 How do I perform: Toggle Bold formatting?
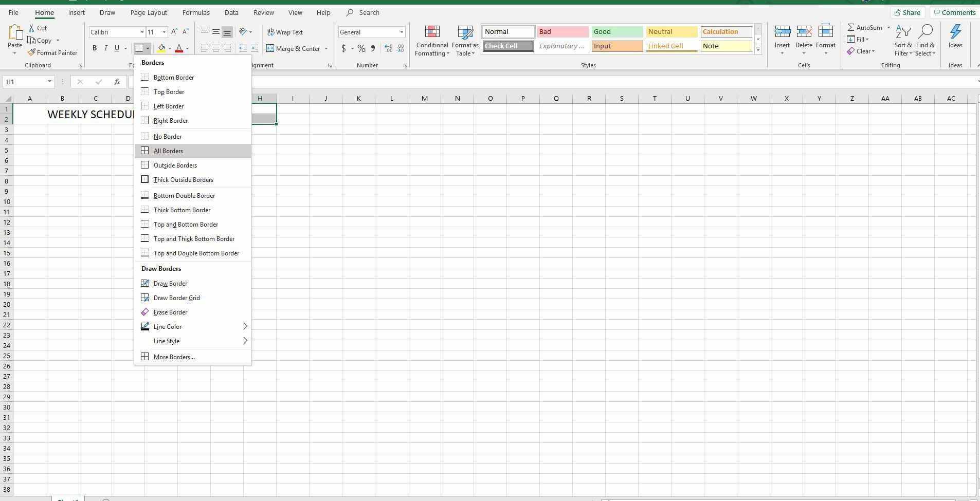[95, 48]
